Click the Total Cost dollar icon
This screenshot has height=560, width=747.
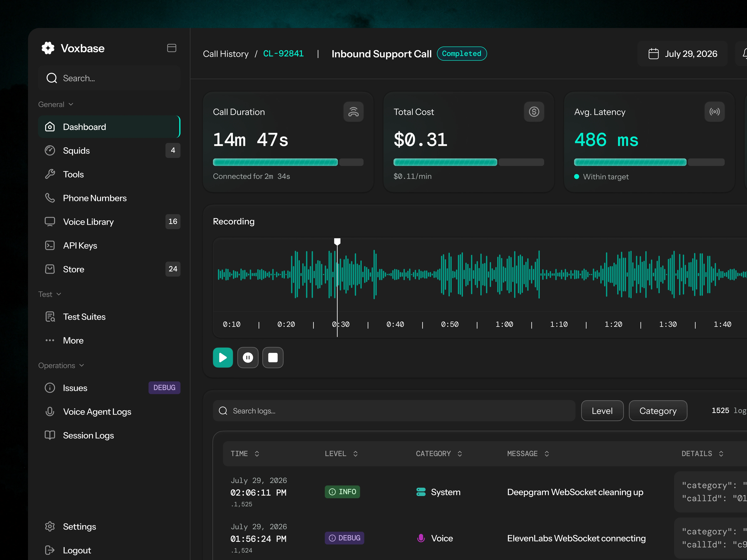click(534, 112)
